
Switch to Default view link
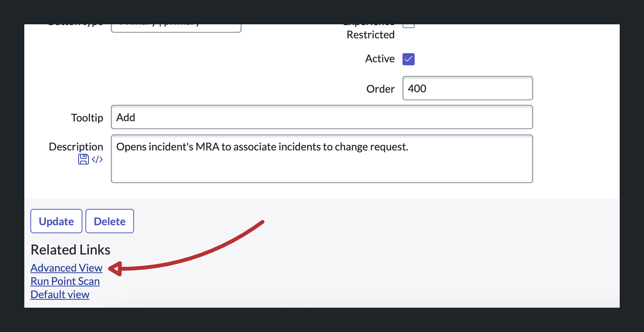tap(60, 294)
